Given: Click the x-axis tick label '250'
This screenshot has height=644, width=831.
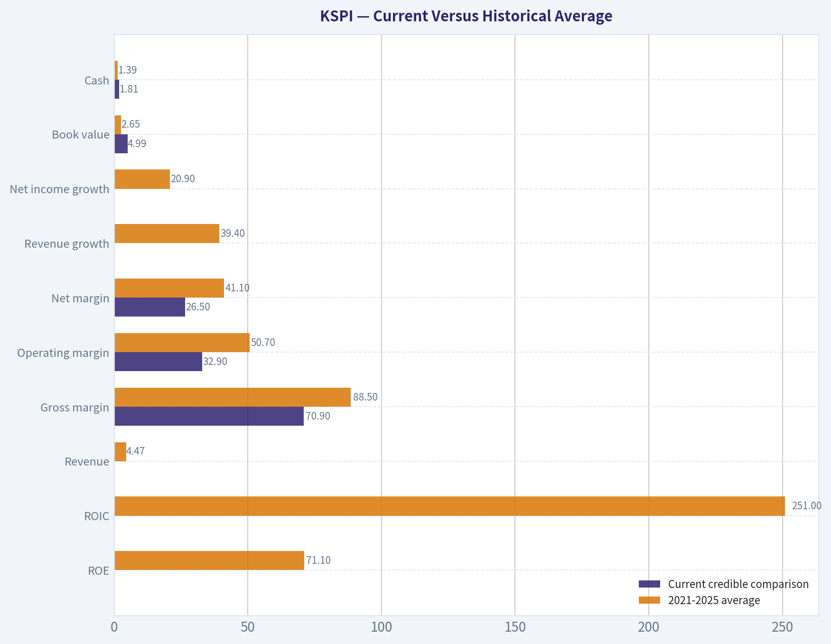Looking at the screenshot, I should [783, 627].
